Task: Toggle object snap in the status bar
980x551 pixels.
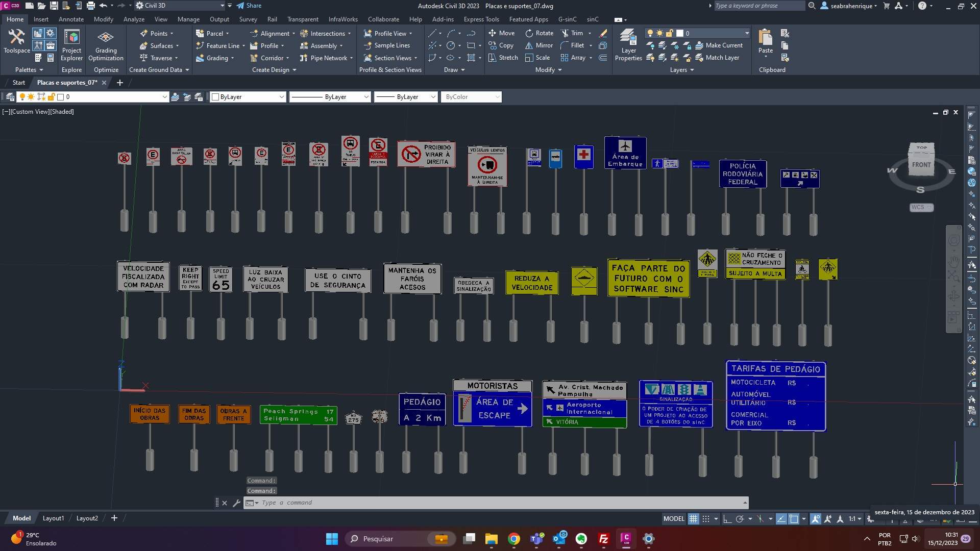Action: click(793, 518)
